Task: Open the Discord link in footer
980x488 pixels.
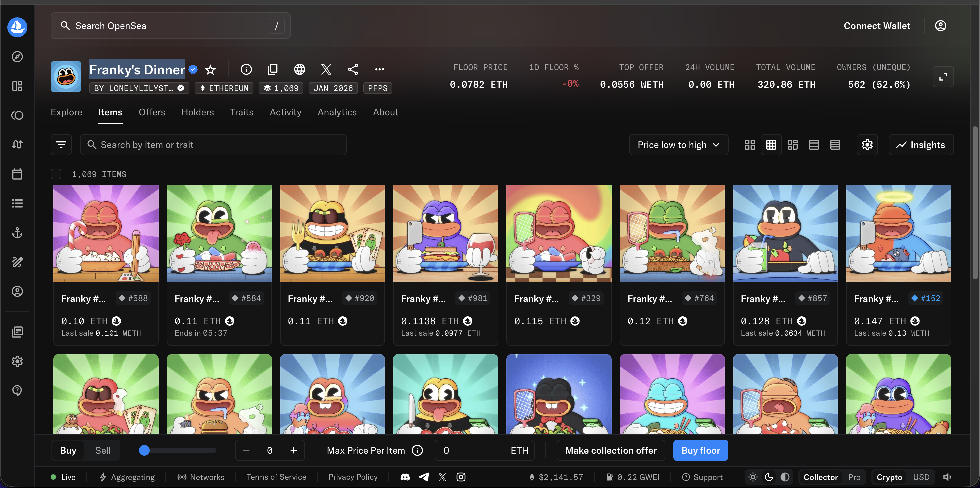Action: [x=405, y=477]
